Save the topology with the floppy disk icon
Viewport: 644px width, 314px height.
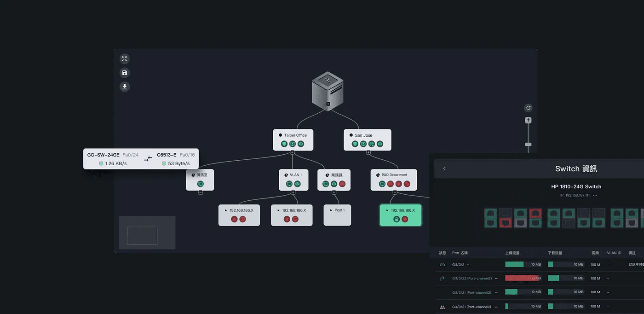click(124, 73)
